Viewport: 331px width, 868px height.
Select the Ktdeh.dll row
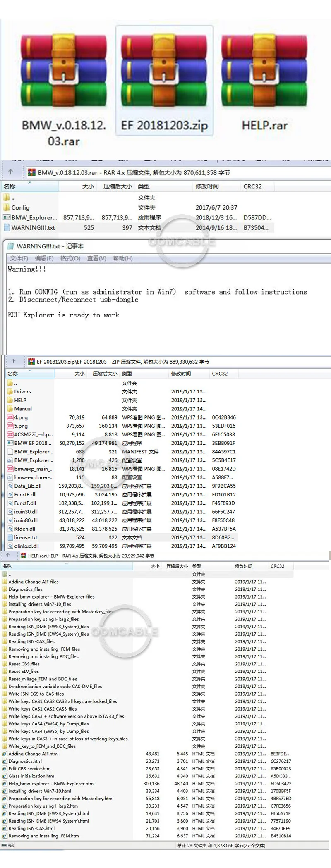pos(122,529)
